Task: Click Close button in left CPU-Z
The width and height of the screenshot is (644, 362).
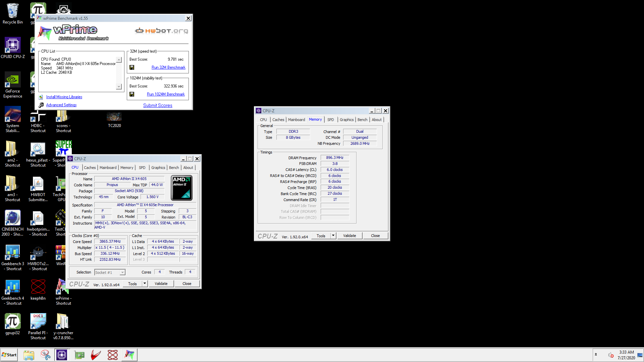Action: click(187, 284)
